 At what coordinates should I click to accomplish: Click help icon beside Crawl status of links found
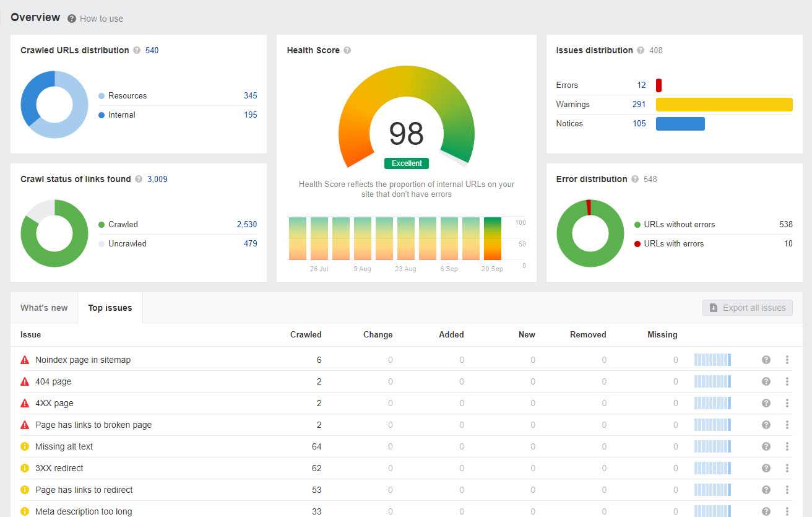[139, 179]
